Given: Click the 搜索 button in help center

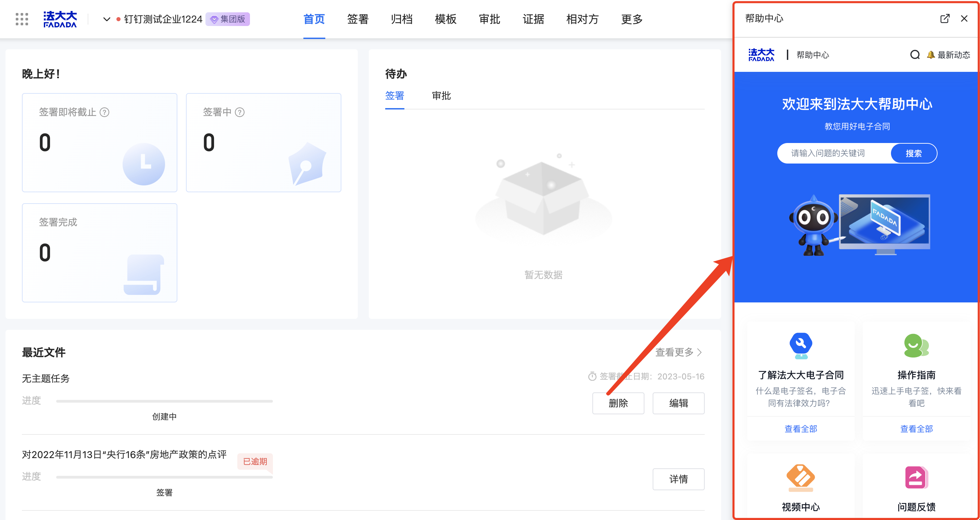Looking at the screenshot, I should 914,153.
